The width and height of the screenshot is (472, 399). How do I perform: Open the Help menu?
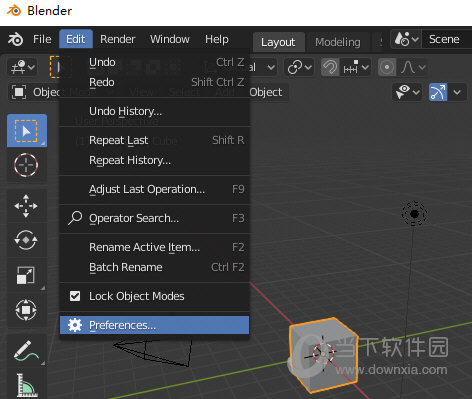pos(217,39)
